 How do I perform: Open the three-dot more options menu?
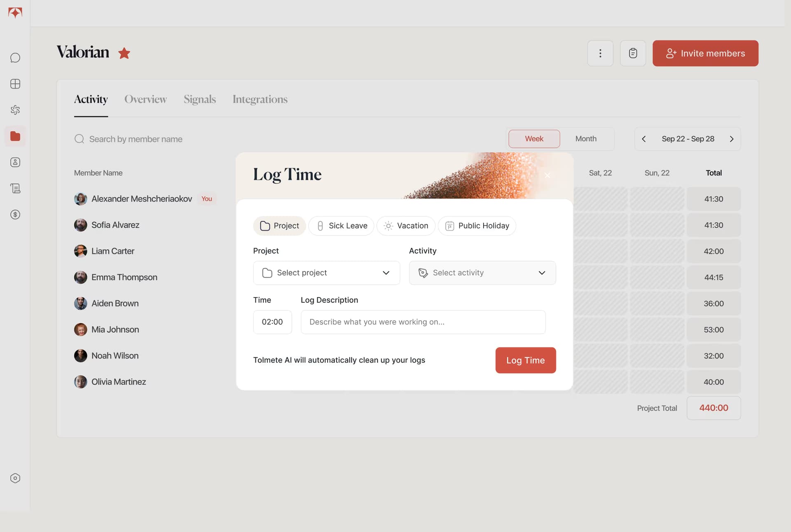click(600, 53)
